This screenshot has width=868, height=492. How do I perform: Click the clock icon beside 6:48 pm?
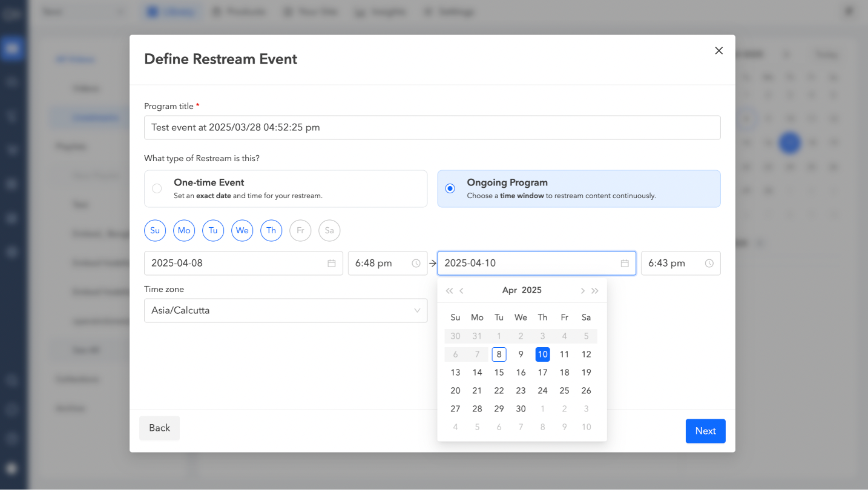point(416,263)
